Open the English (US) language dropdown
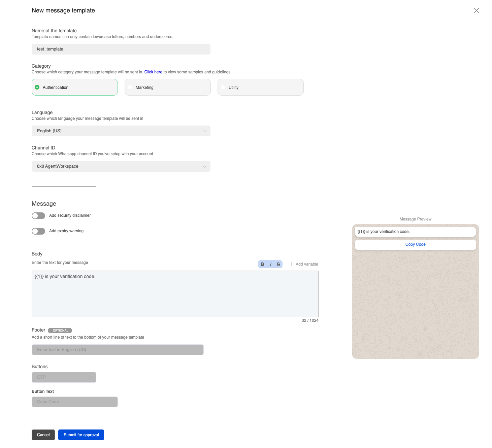Screen dimensions: 492x448 pyautogui.click(x=121, y=131)
